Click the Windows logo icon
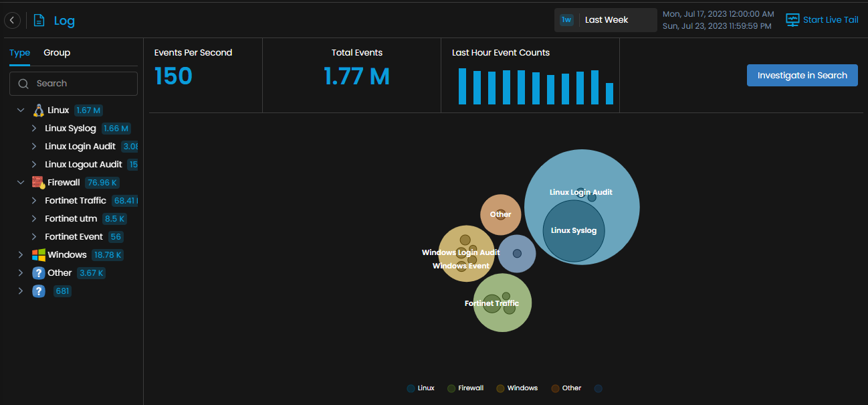Viewport: 868px width, 405px height. pyautogui.click(x=39, y=255)
